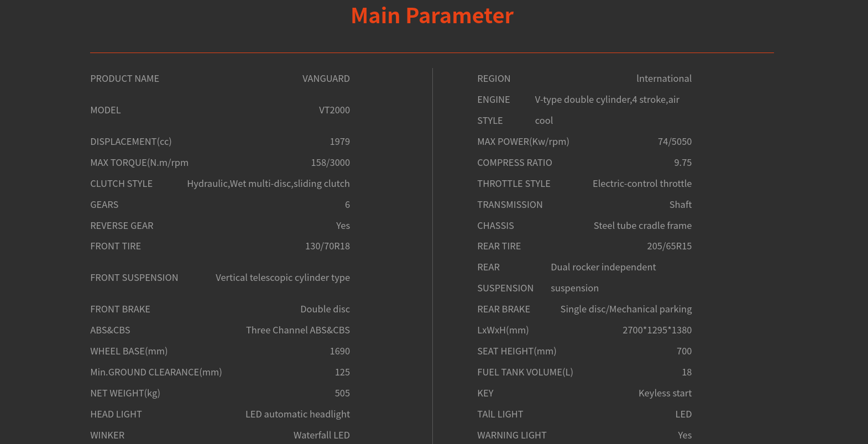Click the Electric-control throttle value
Screen dimensions: 868x444
(642, 184)
